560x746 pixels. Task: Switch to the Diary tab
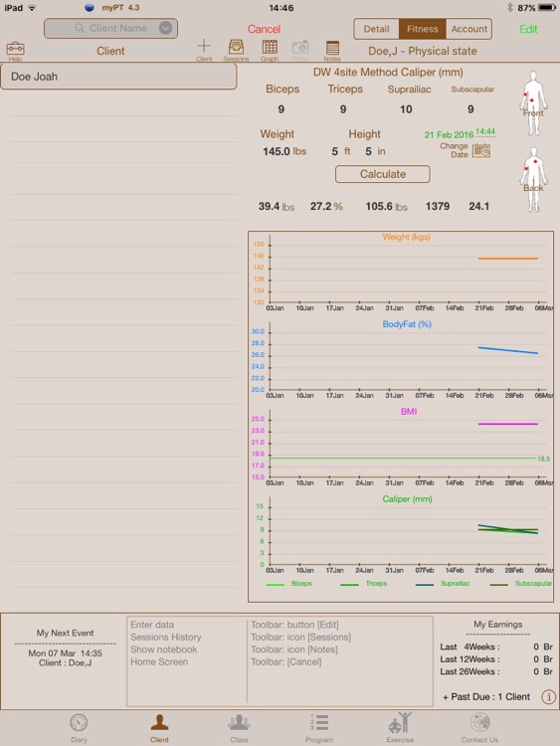coord(79,728)
